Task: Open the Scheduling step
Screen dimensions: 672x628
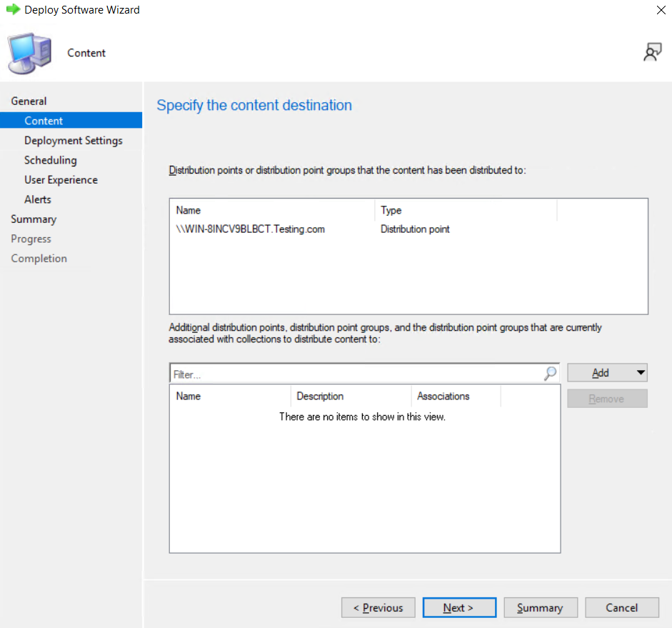Action: [51, 160]
